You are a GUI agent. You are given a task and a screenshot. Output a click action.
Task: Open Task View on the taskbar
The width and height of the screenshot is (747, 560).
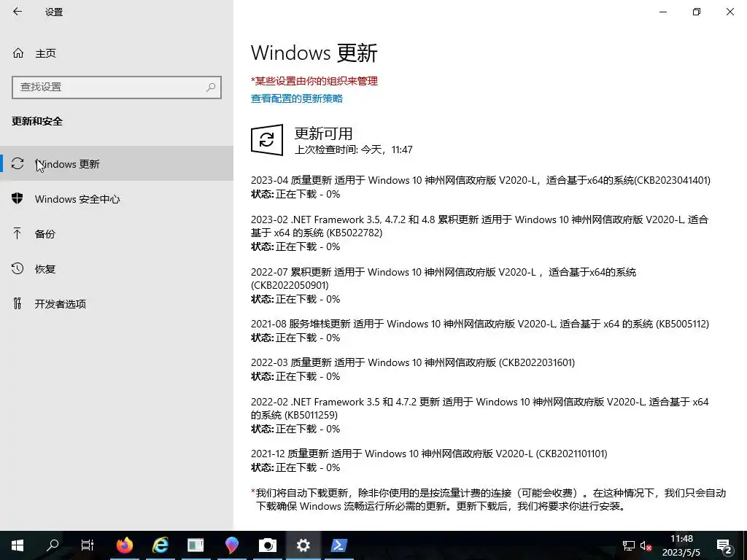pyautogui.click(x=88, y=545)
